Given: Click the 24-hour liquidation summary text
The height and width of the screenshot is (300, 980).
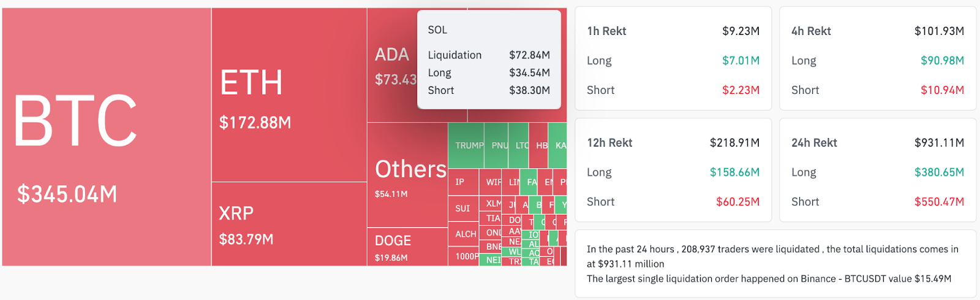Looking at the screenshot, I should click(x=775, y=264).
